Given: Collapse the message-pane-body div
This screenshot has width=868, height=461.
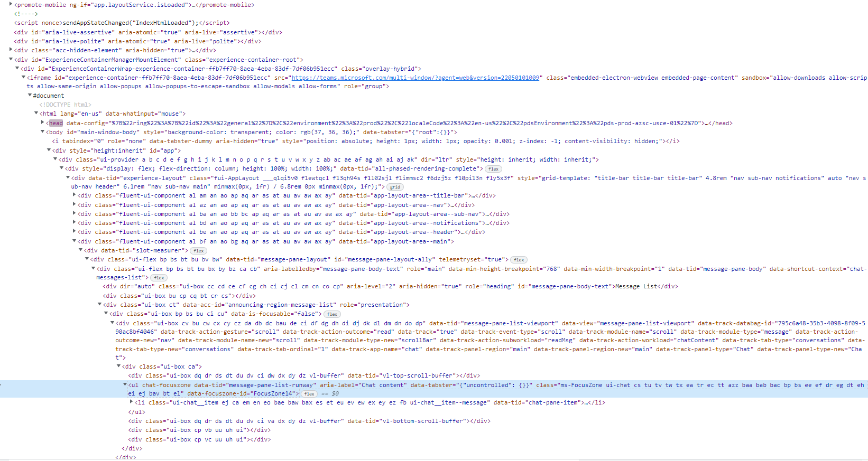Looking at the screenshot, I should (x=94, y=268).
